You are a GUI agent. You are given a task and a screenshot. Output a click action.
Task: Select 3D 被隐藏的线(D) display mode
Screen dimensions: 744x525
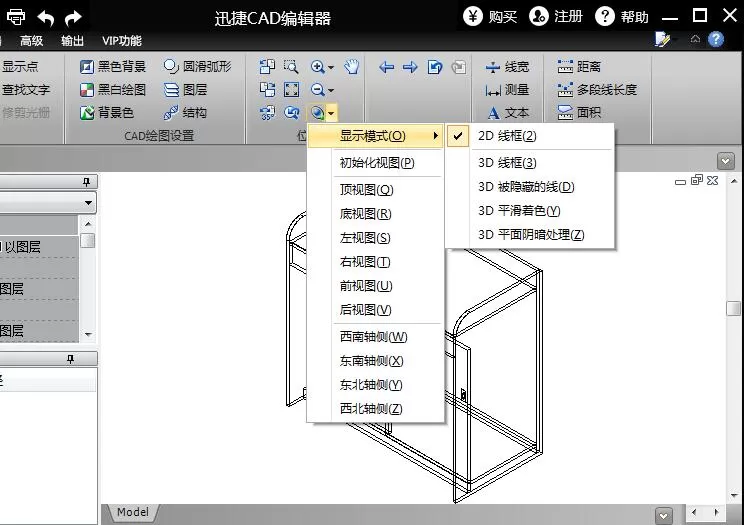[x=530, y=187]
